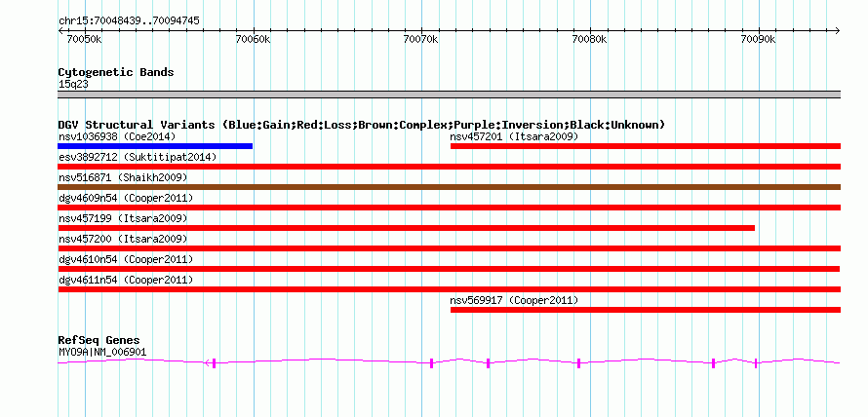Select the nsv1036938 (Coe2014) label
868x417 pixels.
coord(117,136)
